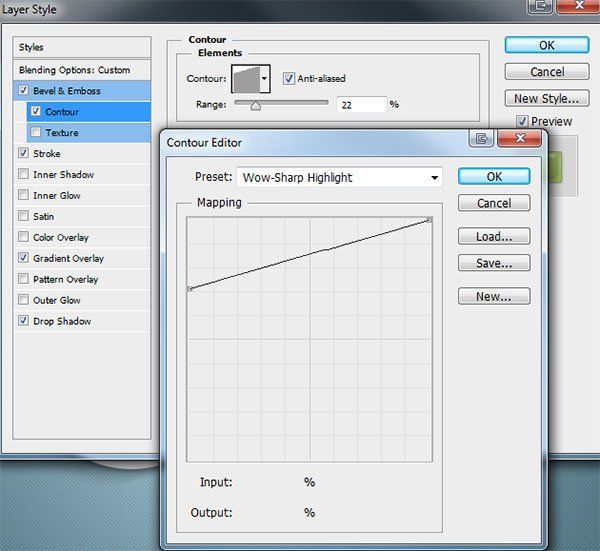600x551 pixels.
Task: Select the Inner Glow style label
Action: tap(57, 196)
